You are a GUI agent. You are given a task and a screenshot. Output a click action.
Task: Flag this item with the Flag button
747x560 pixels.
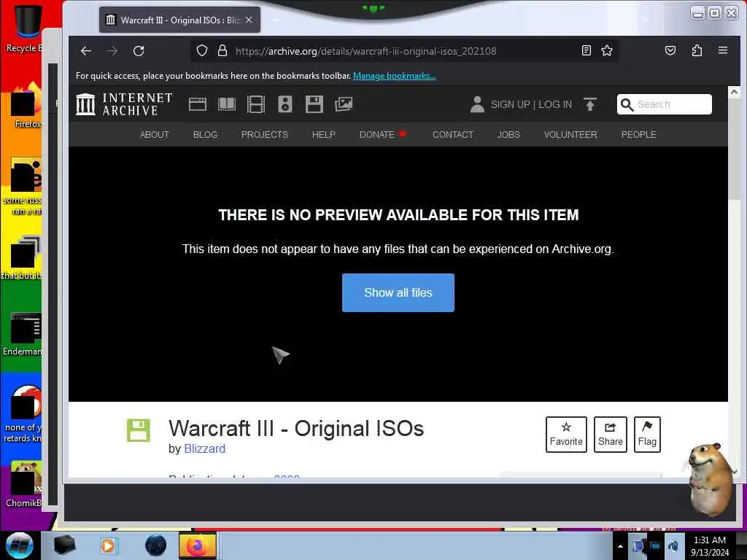647,435
